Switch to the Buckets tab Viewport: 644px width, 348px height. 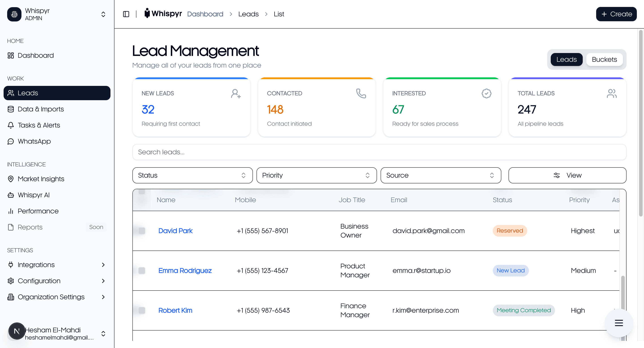(x=604, y=59)
